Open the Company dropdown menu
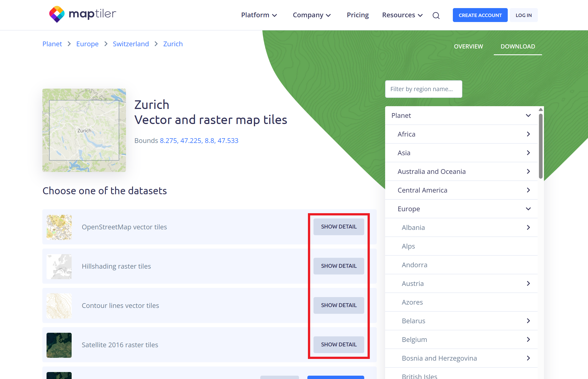Screen dimensions: 588x379 pyautogui.click(x=312, y=15)
